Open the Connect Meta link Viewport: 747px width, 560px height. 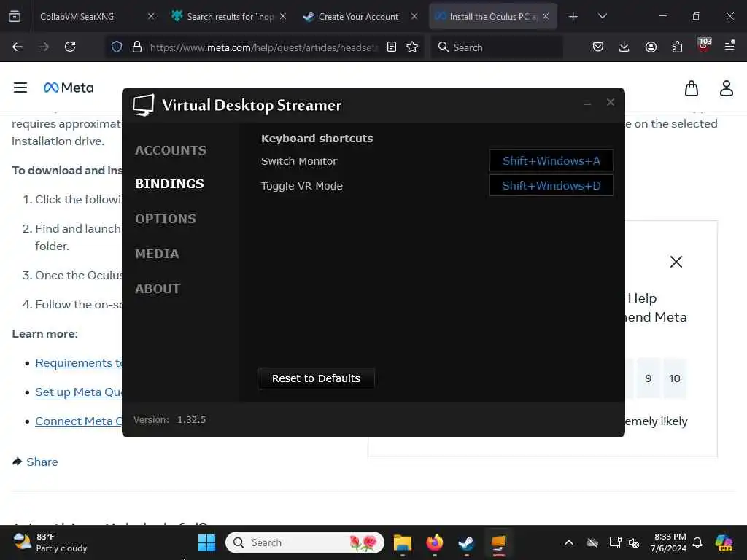pyautogui.click(x=79, y=421)
